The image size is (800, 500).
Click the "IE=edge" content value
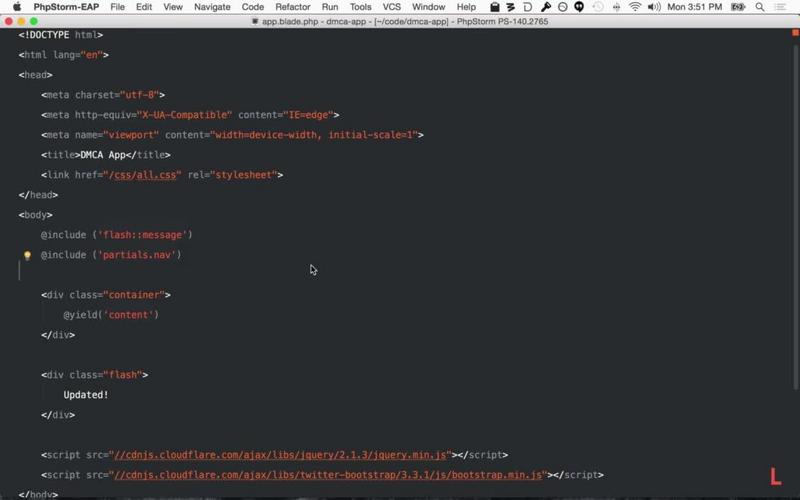tap(309, 115)
